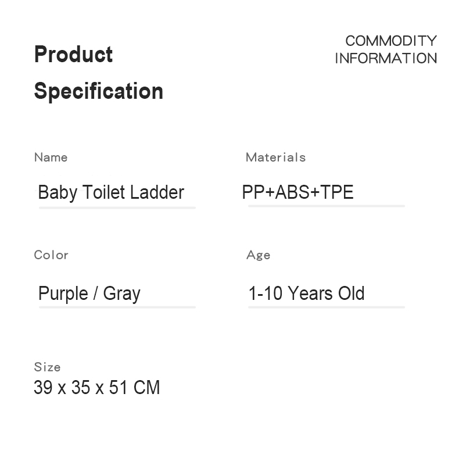Click the COMMODITY text at top right
The width and height of the screenshot is (459, 476).
(390, 41)
